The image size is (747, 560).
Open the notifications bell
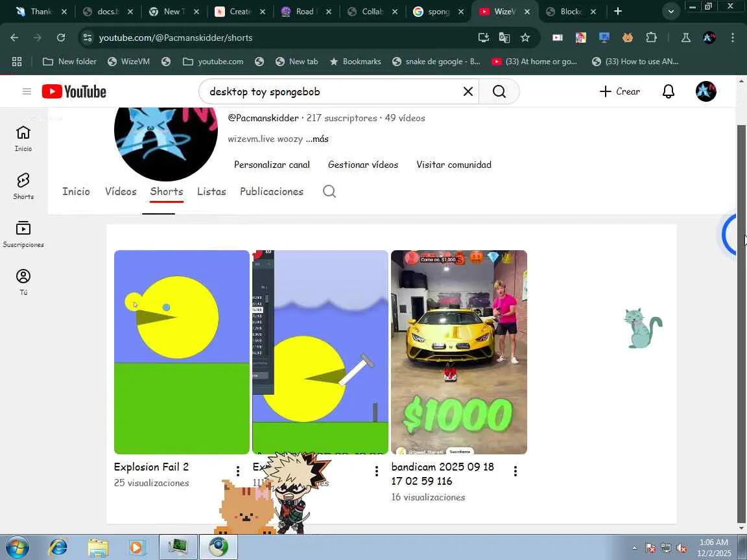pyautogui.click(x=669, y=91)
